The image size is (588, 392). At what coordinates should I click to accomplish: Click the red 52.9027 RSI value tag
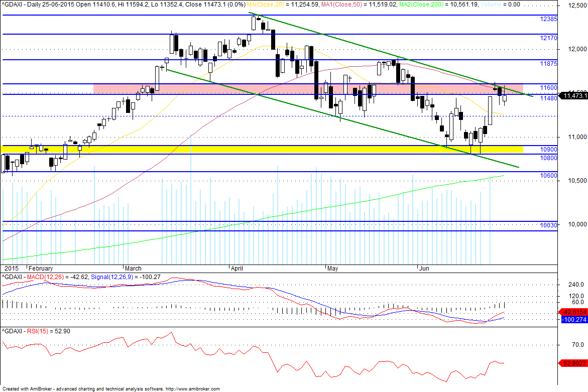click(x=573, y=363)
